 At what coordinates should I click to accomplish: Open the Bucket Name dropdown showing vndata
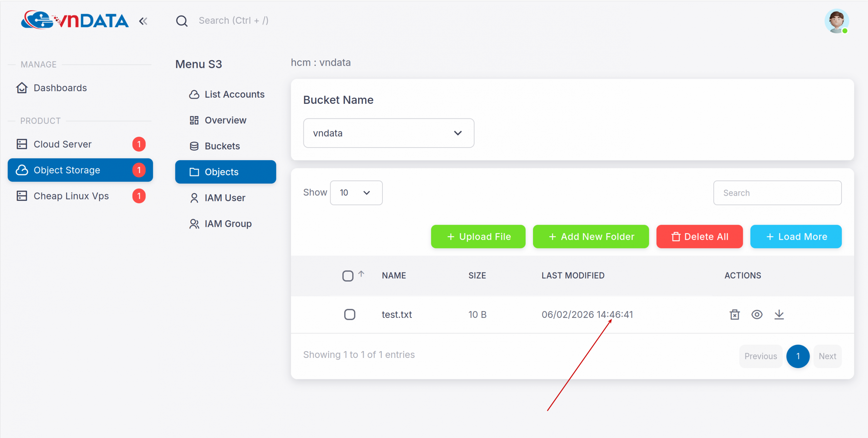389,133
